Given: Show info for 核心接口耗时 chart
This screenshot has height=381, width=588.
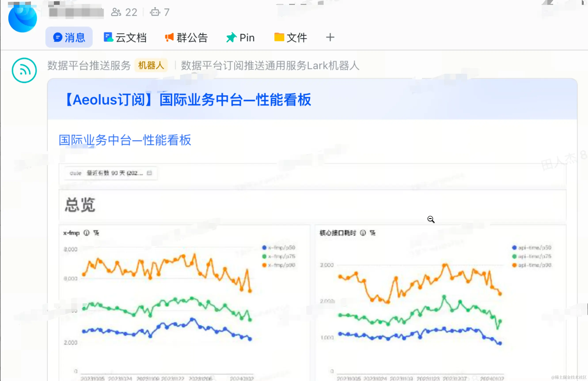Looking at the screenshot, I should [x=363, y=233].
